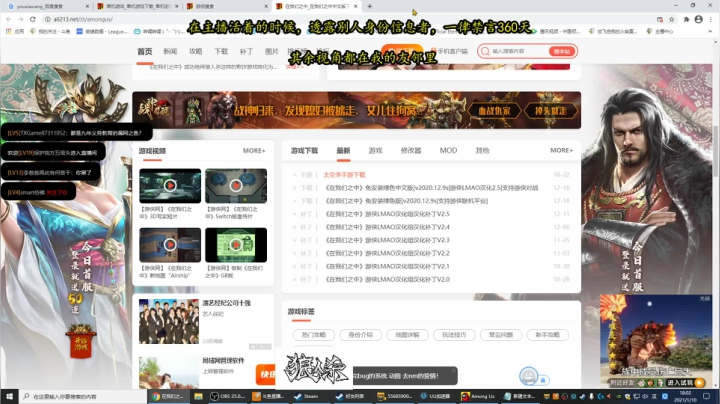Screen dimensions: 720x404
Task: Click the magnifier icon in search box
Action: pyautogui.click(x=485, y=51)
